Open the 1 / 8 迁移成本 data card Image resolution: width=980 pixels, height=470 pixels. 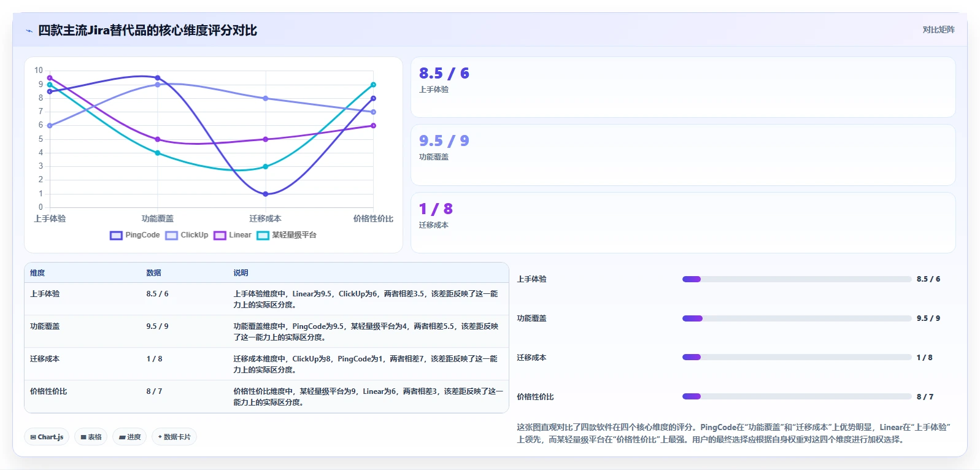tap(683, 223)
